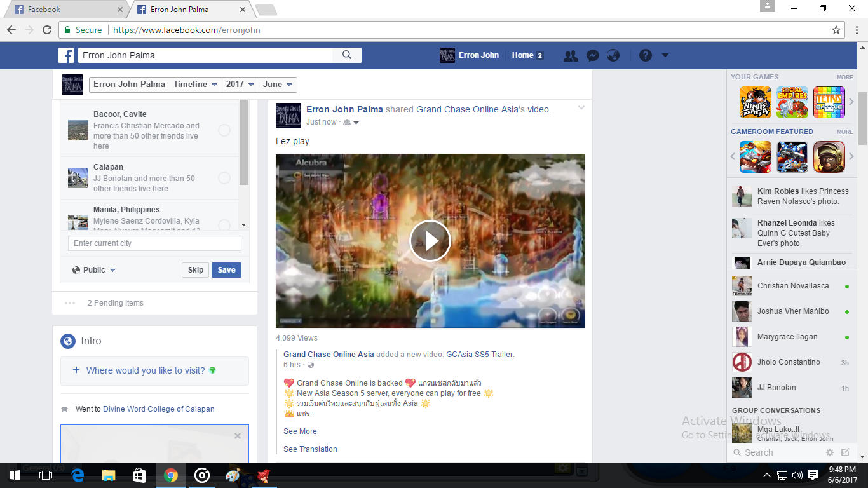This screenshot has width=868, height=488.
Task: Open Friend Requests icon
Action: coord(571,55)
